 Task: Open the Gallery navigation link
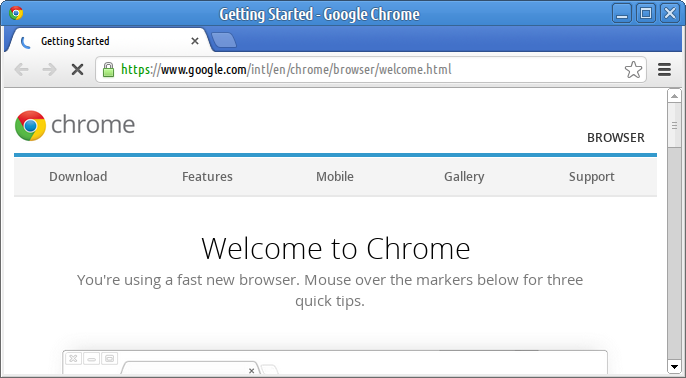click(464, 177)
